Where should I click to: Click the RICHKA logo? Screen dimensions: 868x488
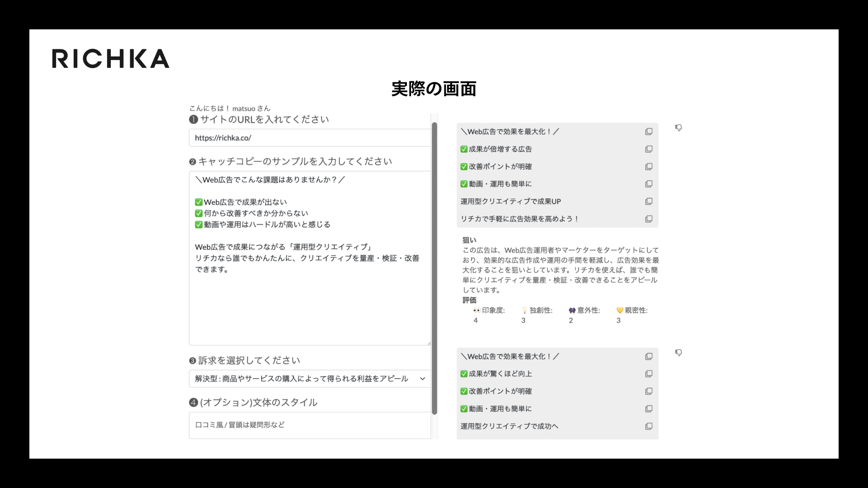(x=111, y=59)
